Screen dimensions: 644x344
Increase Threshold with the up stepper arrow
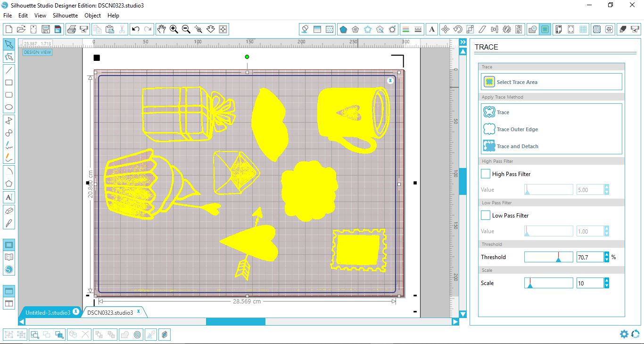coord(606,254)
